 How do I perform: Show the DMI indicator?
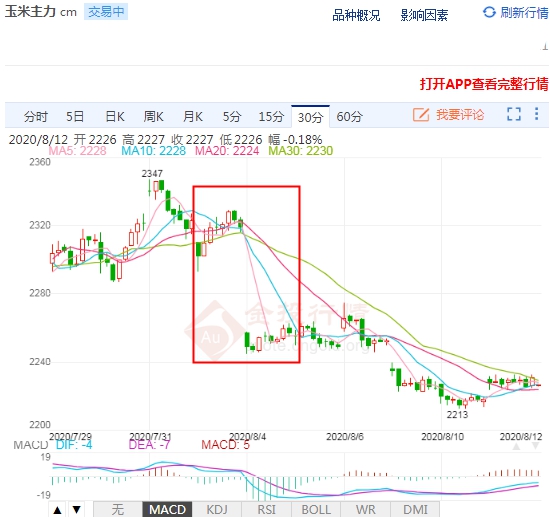pyautogui.click(x=415, y=510)
